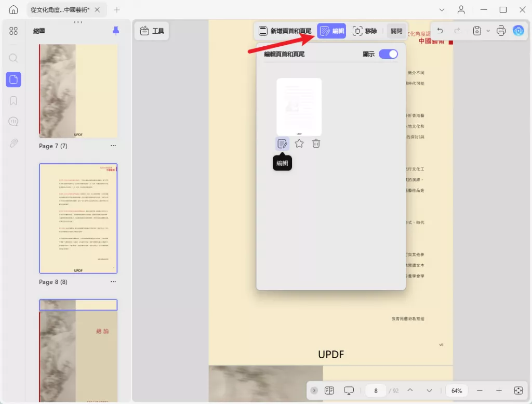Click the save document icon
Image resolution: width=532 pixels, height=404 pixels.
pyautogui.click(x=477, y=31)
